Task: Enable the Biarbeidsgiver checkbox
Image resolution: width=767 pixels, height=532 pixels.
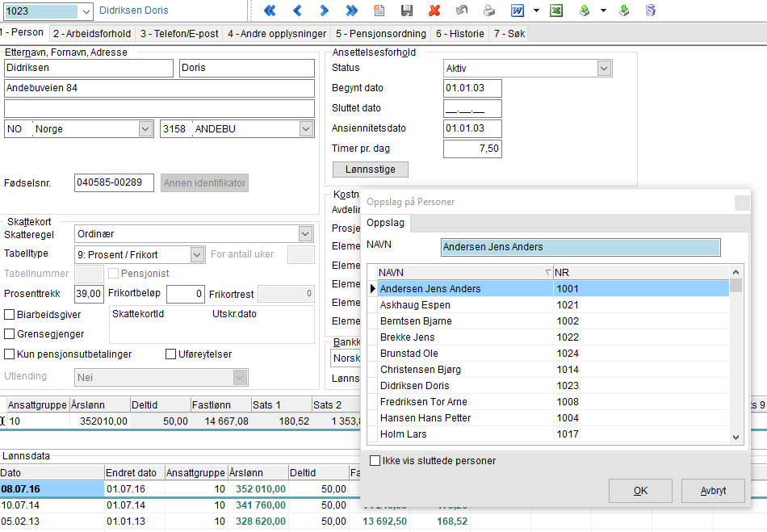Action: click(x=10, y=315)
